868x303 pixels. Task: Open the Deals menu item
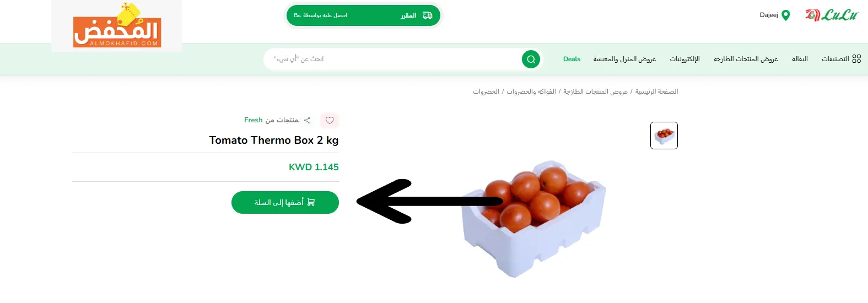pyautogui.click(x=572, y=59)
